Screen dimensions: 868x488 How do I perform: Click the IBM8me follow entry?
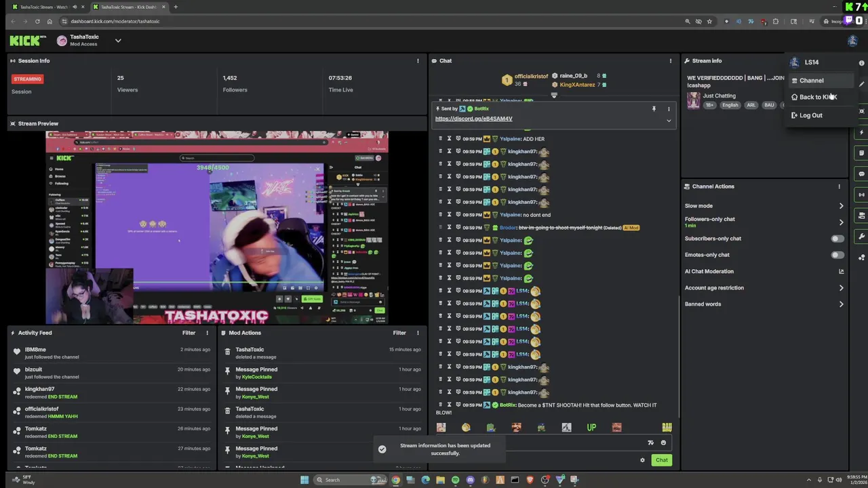tap(113, 353)
